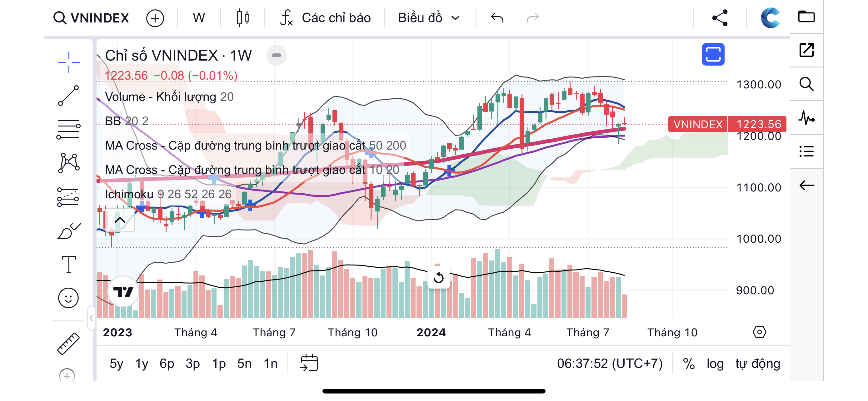Undo the last chart action
The image size is (868, 401).
click(x=497, y=17)
